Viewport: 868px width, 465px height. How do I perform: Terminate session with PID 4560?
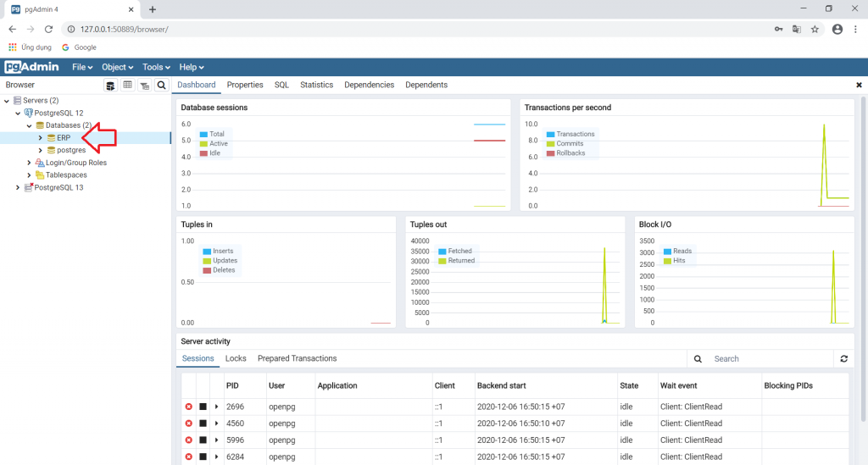click(x=189, y=423)
